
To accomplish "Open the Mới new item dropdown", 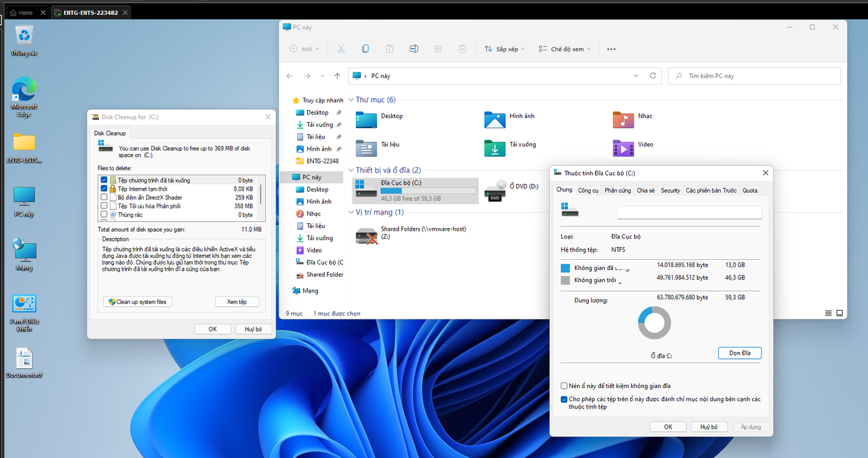I will pyautogui.click(x=304, y=49).
